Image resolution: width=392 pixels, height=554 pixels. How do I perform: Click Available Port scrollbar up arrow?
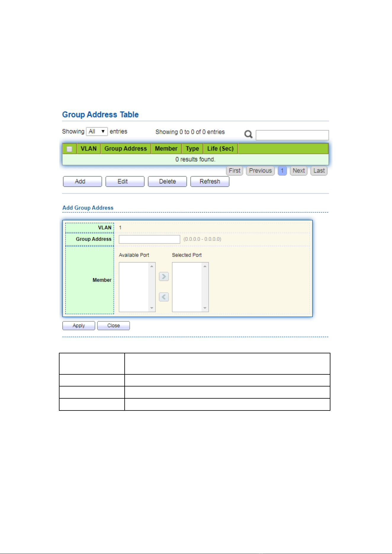152,266
